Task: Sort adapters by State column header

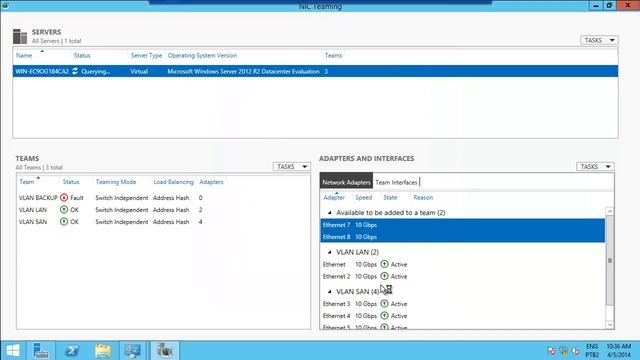Action: [x=390, y=198]
